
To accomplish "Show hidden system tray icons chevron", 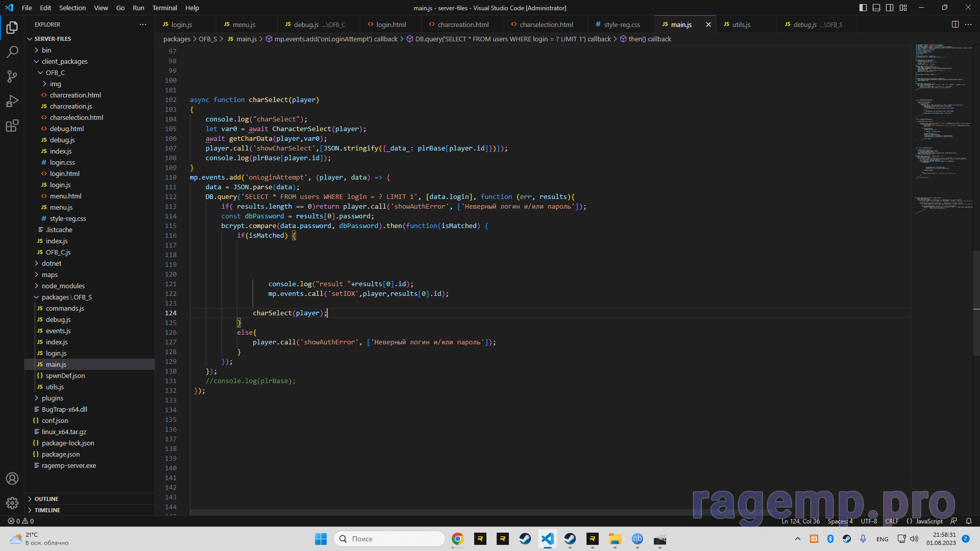I will tap(798, 539).
